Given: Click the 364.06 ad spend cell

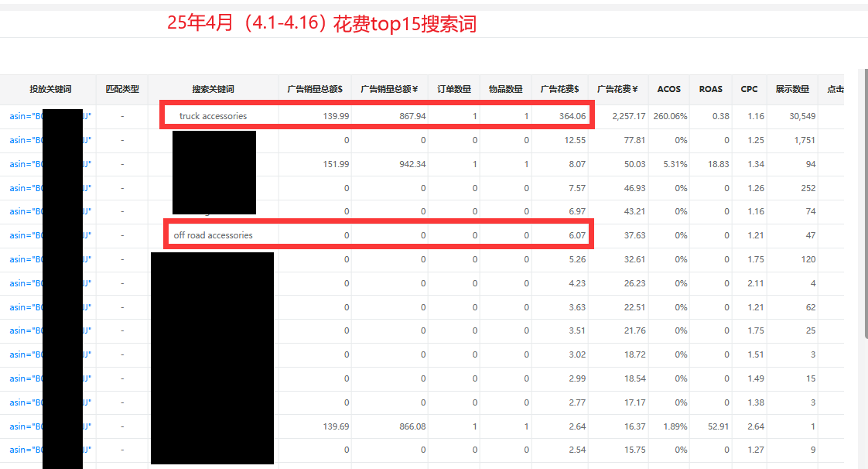Looking at the screenshot, I should [572, 116].
